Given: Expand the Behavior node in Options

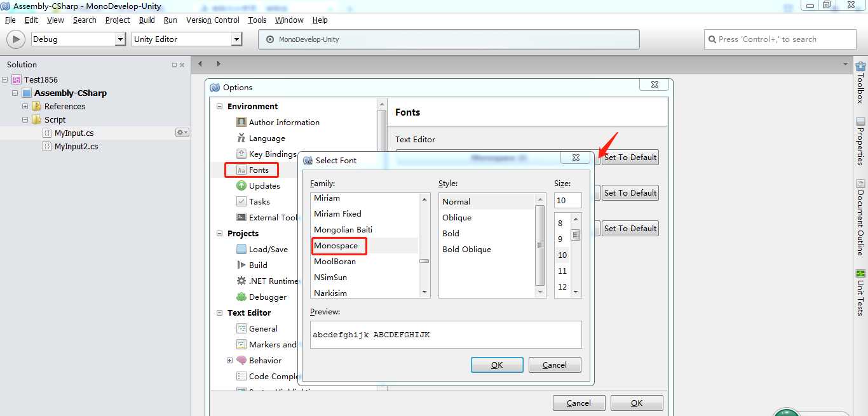Looking at the screenshot, I should click(x=229, y=360).
